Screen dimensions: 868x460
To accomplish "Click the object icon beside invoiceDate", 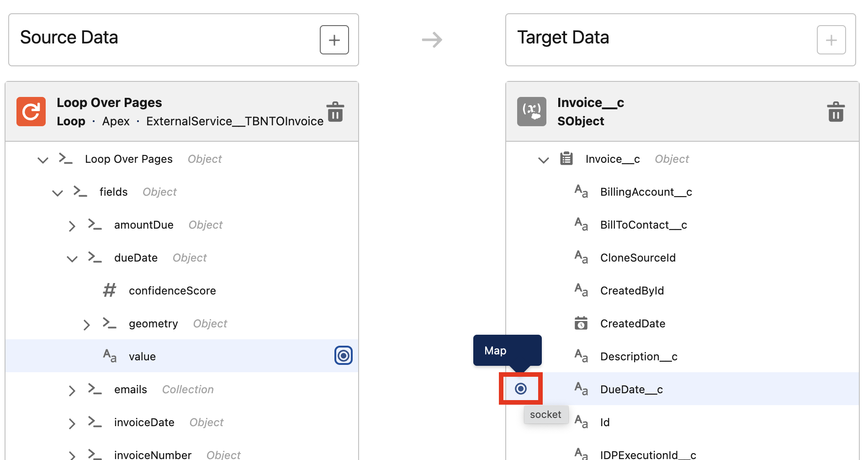I will (95, 422).
